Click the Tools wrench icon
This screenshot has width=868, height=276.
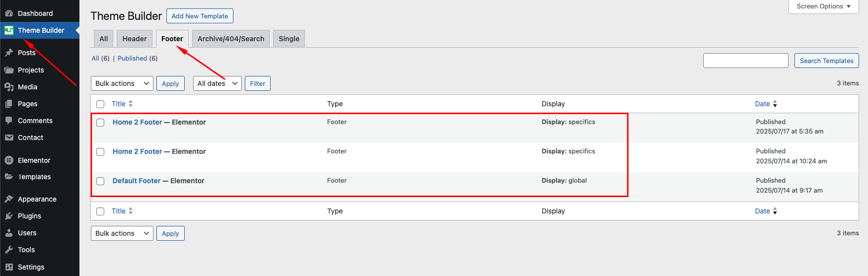9,250
